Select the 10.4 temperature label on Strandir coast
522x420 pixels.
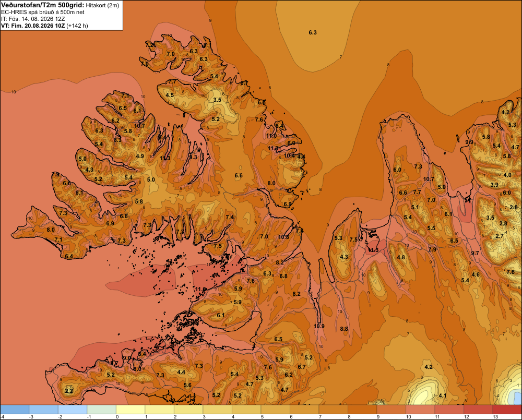pyautogui.click(x=289, y=156)
